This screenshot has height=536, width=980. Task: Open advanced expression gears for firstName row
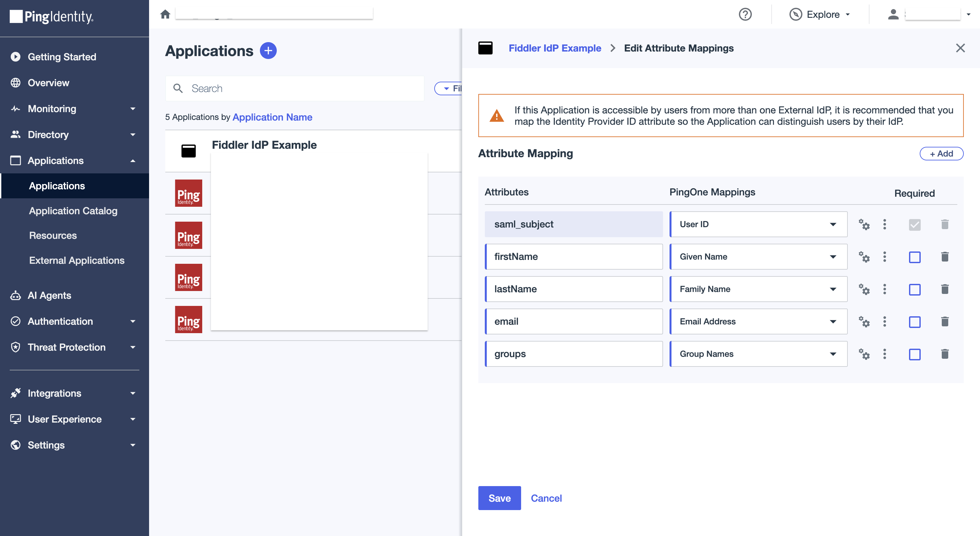[864, 257]
